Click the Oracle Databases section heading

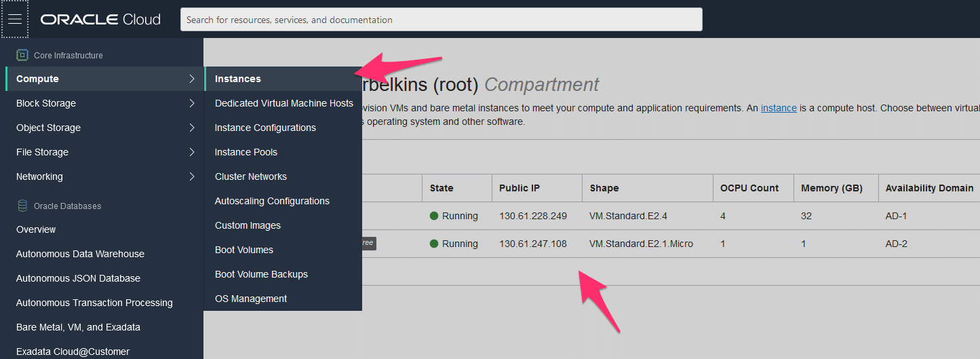pos(67,206)
